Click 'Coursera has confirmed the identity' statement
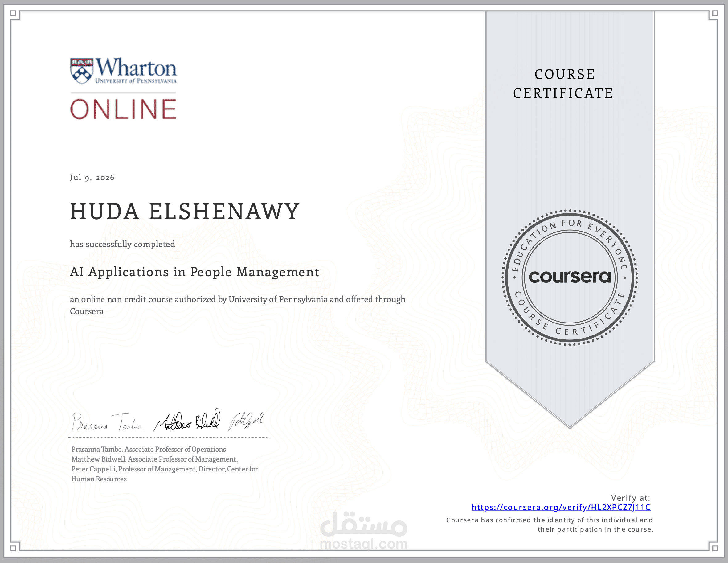Image resolution: width=728 pixels, height=563 pixels. pos(550,525)
